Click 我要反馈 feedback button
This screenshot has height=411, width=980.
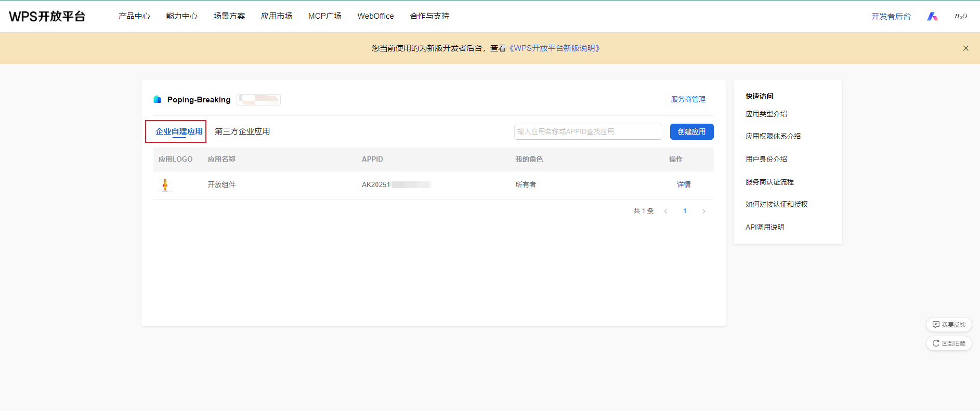click(949, 324)
